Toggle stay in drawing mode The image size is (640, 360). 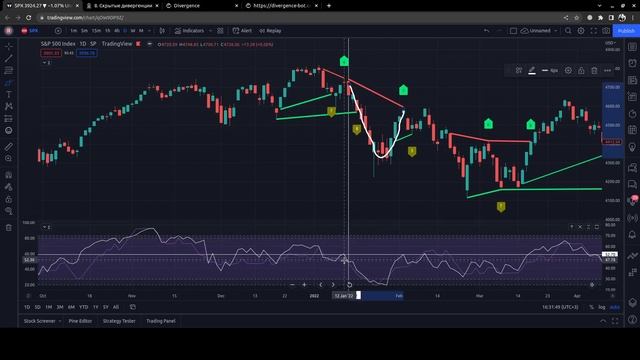(x=9, y=187)
